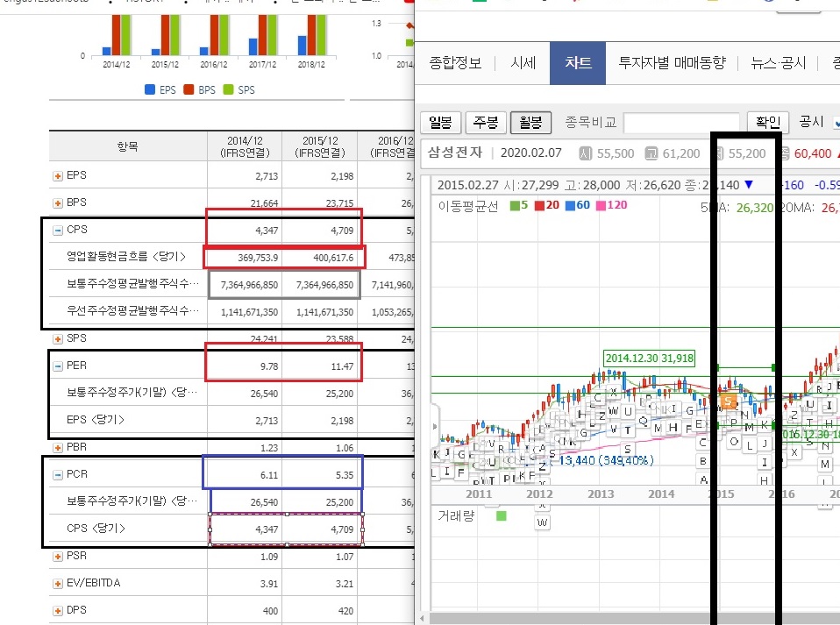Viewport: 840px width, 625px height.
Task: Click the W marker below 2012 axis
Action: tap(542, 522)
